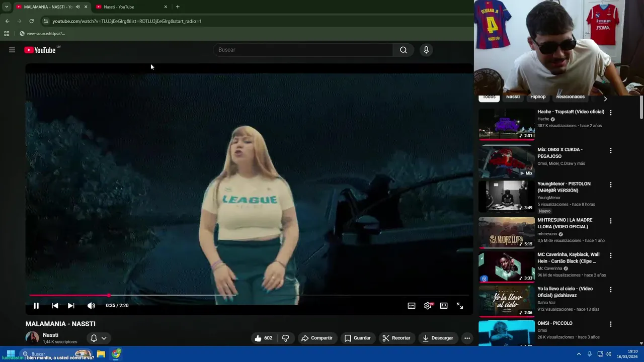Open browser tab search dropdown arrow
Image resolution: width=644 pixels, height=362 pixels.
(7, 7)
